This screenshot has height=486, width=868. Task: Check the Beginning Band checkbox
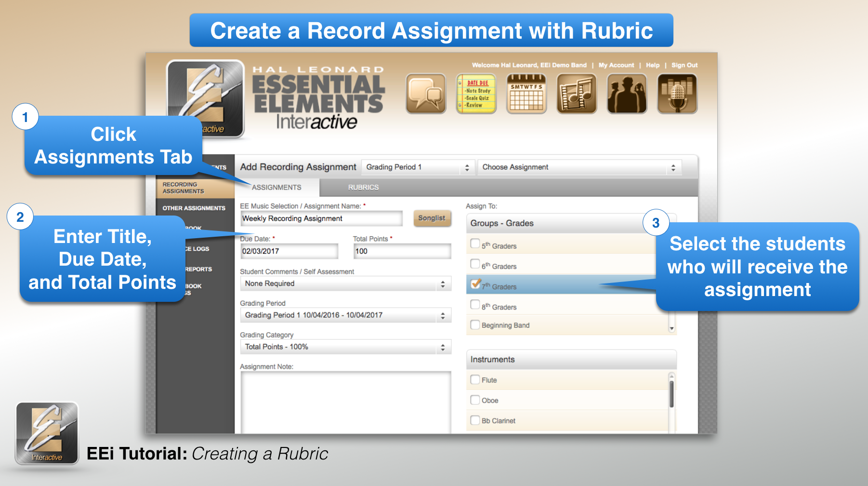(x=475, y=324)
